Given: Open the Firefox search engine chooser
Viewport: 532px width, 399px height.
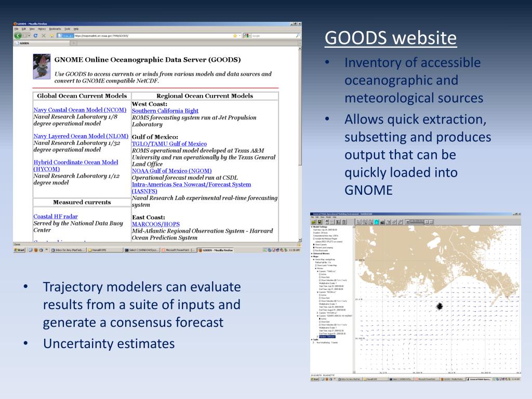Looking at the screenshot, I should (x=247, y=36).
